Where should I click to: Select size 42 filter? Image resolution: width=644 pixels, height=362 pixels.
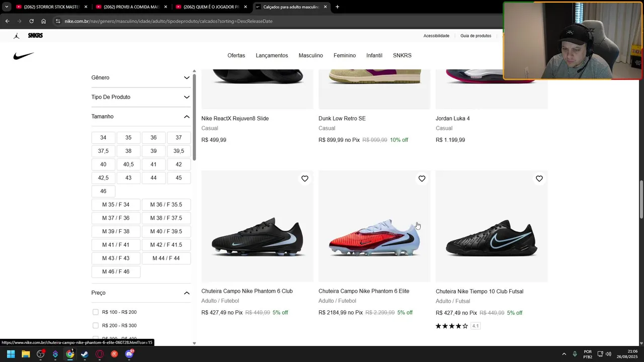pyautogui.click(x=179, y=164)
